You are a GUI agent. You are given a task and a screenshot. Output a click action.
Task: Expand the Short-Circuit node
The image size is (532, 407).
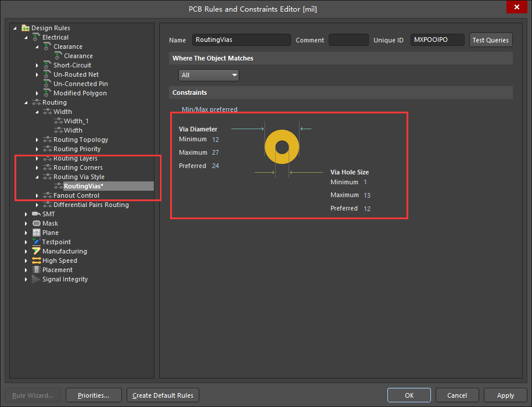click(37, 65)
